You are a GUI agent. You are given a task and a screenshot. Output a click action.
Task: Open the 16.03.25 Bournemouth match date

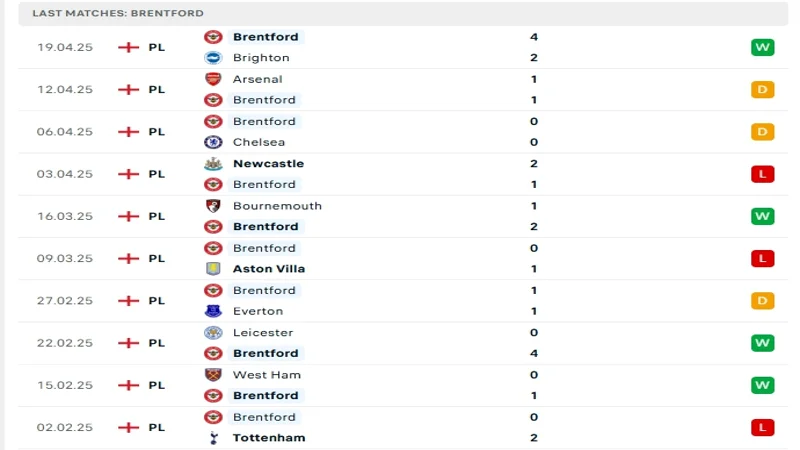pos(65,216)
